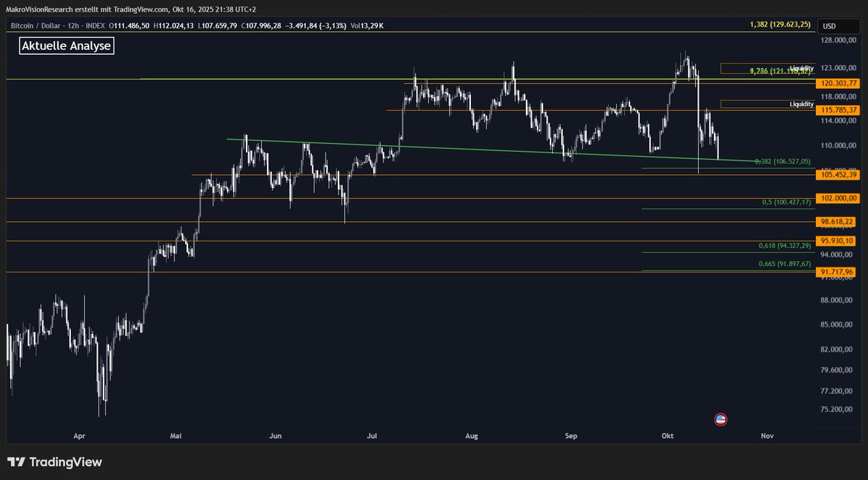Click the Jul label on time axis
This screenshot has height=480, width=868.
tap(373, 436)
